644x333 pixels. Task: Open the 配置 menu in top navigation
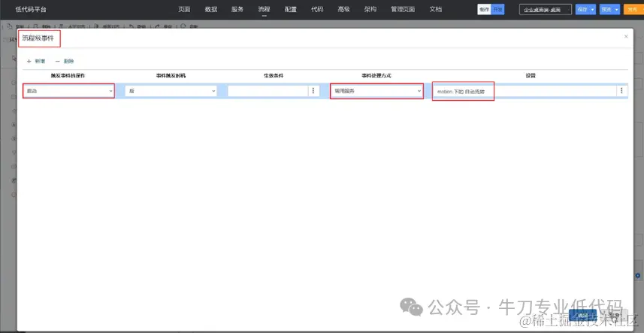tap(291, 9)
